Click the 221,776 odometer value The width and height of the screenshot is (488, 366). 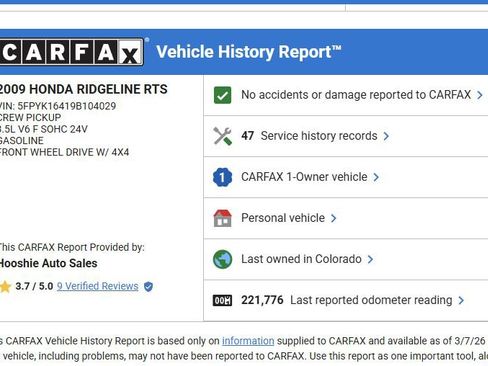click(x=262, y=300)
